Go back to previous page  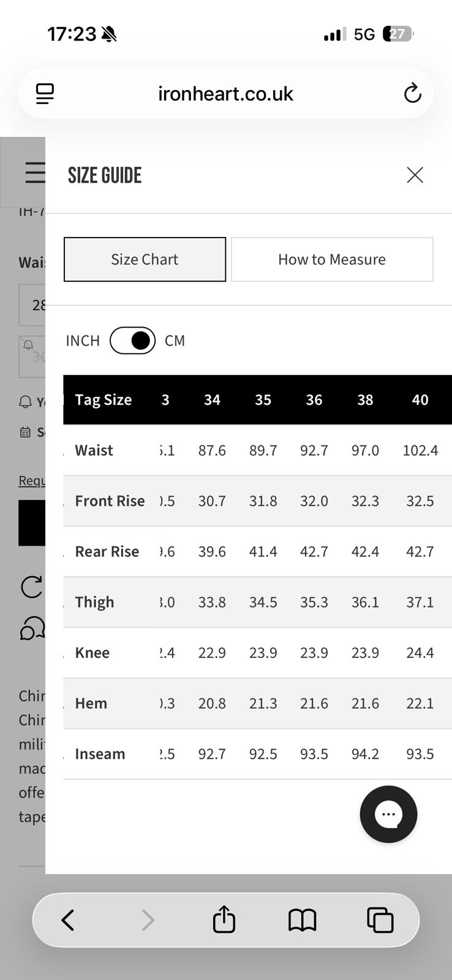pyautogui.click(x=68, y=920)
